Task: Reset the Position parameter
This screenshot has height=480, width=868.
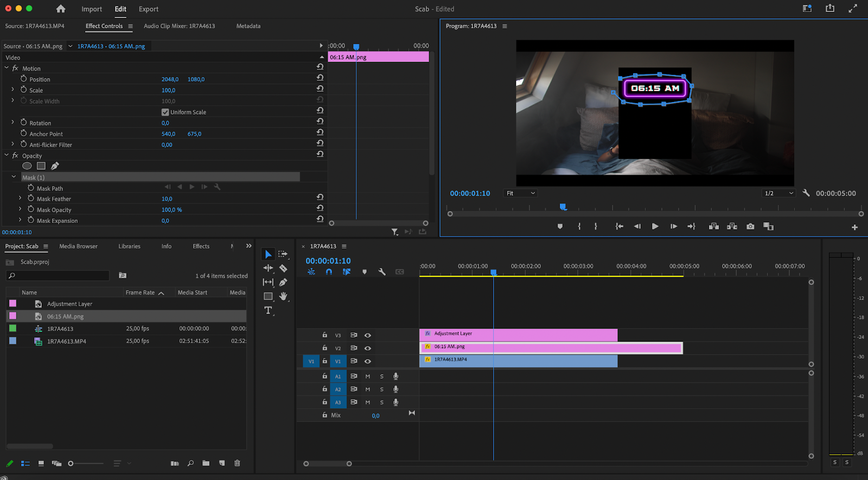Action: pos(320,78)
